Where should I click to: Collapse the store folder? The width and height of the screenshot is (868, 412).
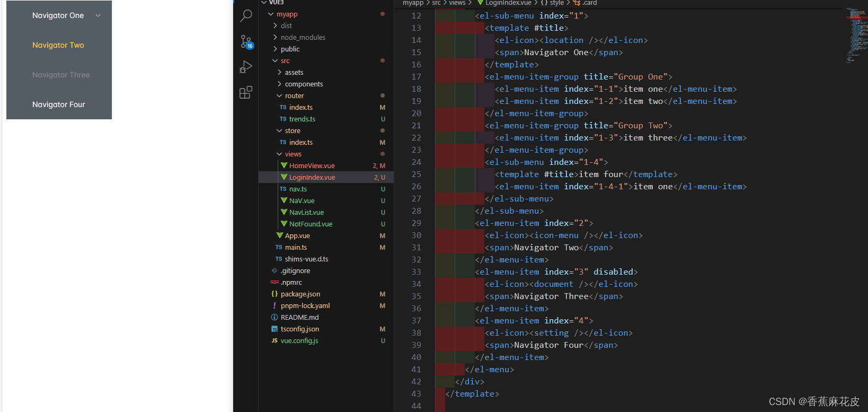coord(279,131)
